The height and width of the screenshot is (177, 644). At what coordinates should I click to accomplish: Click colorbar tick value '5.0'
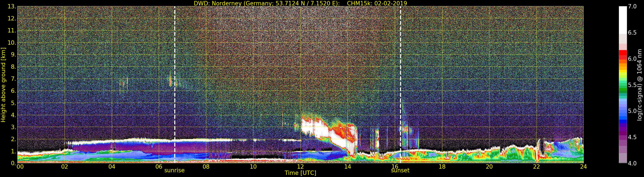tap(632, 111)
